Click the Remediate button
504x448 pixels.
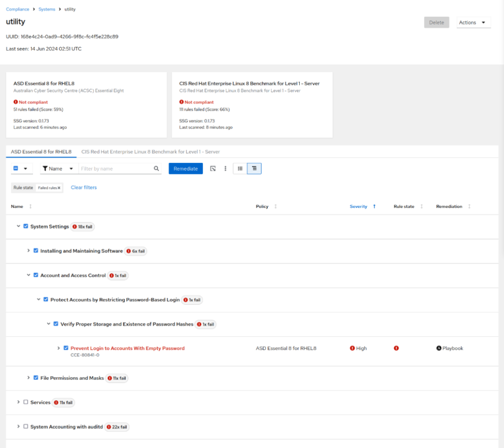point(186,168)
